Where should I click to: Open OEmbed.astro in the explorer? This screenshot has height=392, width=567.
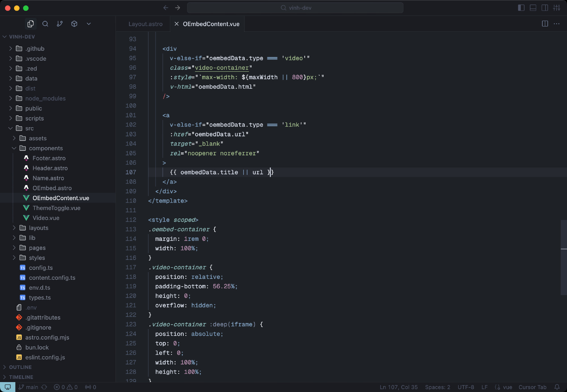pyautogui.click(x=58, y=188)
